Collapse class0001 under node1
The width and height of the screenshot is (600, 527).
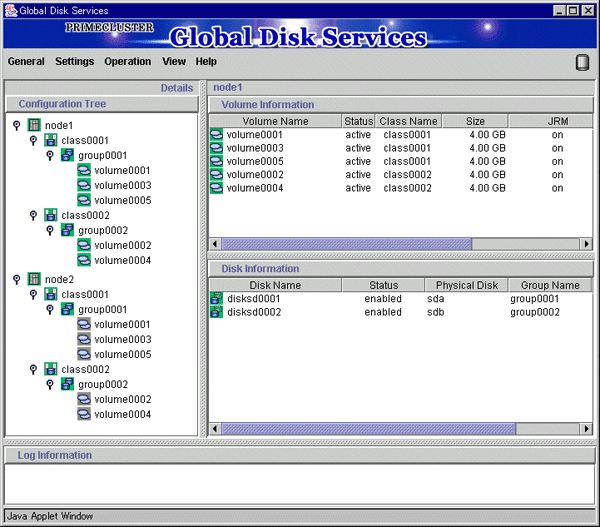point(33,140)
